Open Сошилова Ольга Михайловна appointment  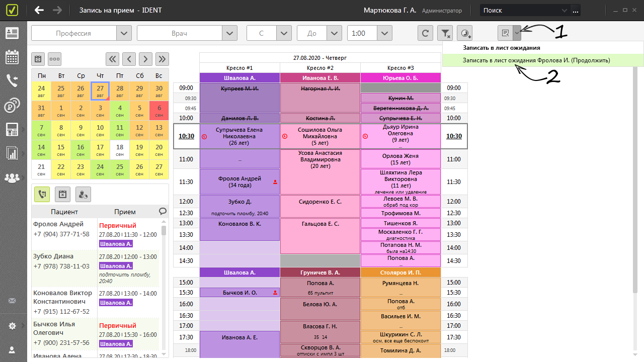click(320, 136)
